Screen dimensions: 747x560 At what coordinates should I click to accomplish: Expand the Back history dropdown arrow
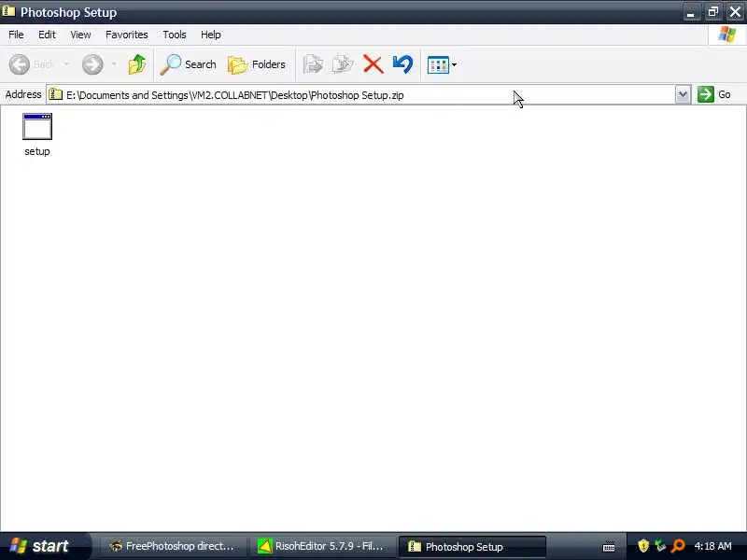tap(66, 64)
